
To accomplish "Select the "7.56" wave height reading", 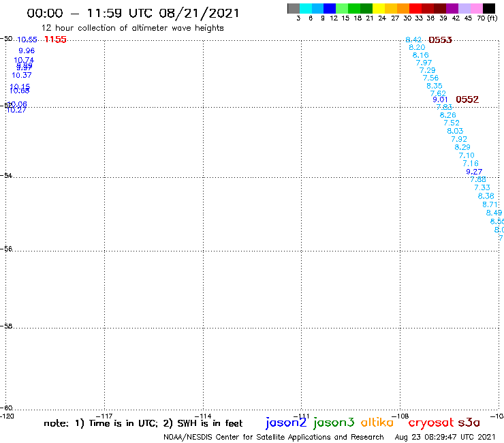I will coord(430,78).
